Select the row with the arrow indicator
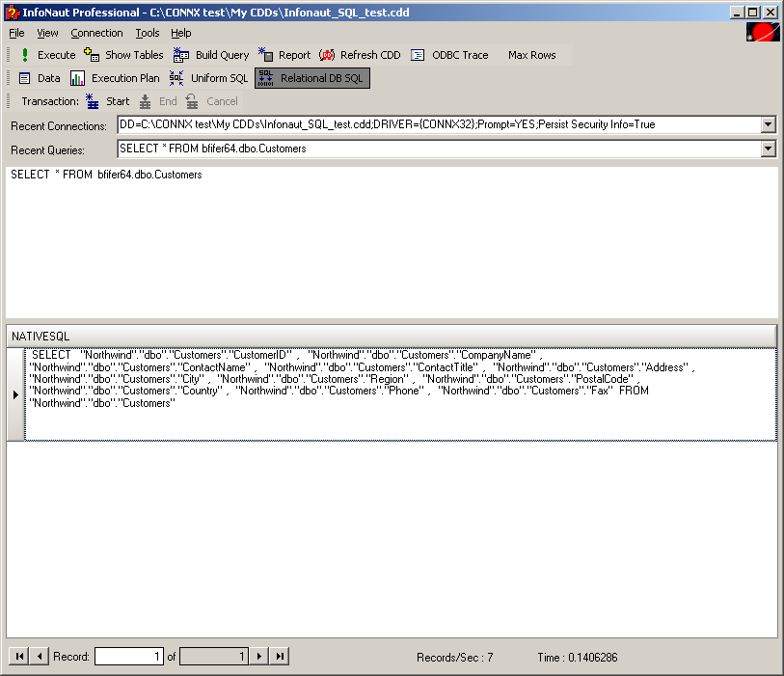This screenshot has width=784, height=676. [15, 394]
